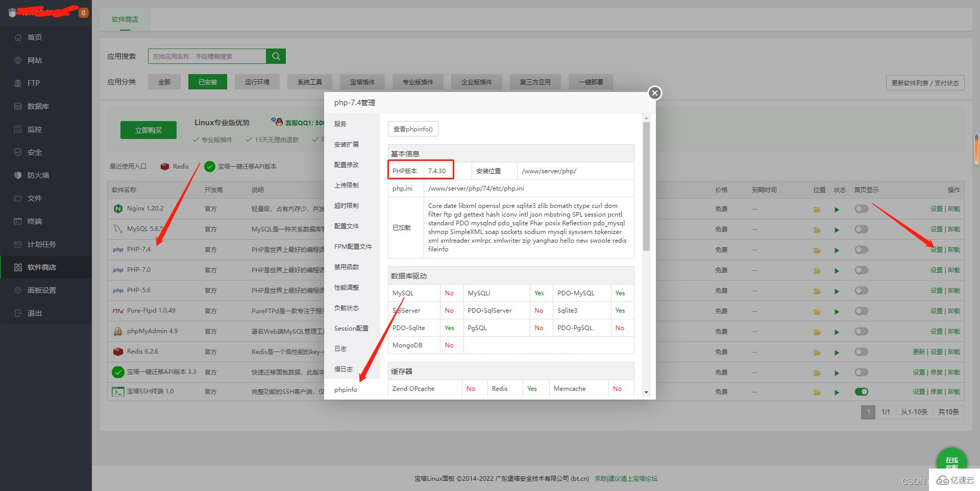Open 防火墙 in the sidebar
This screenshot has height=491, width=980.
pyautogui.click(x=38, y=175)
